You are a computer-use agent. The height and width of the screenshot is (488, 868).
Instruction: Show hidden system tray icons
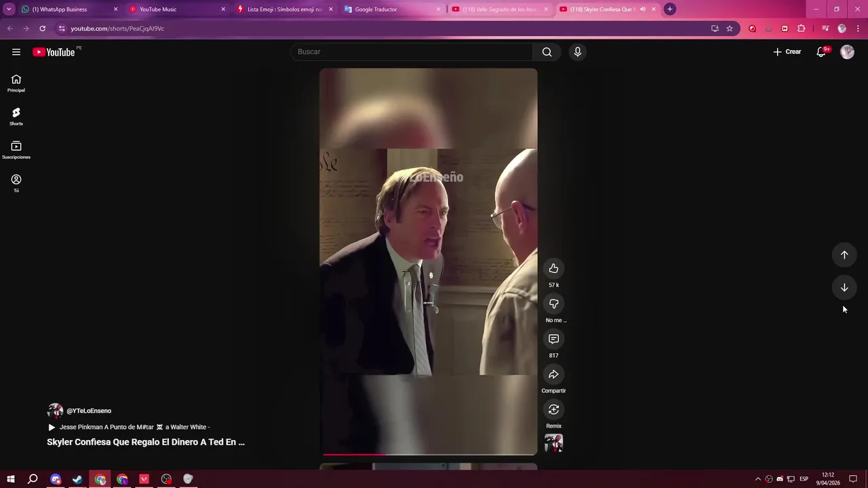pos(758,479)
